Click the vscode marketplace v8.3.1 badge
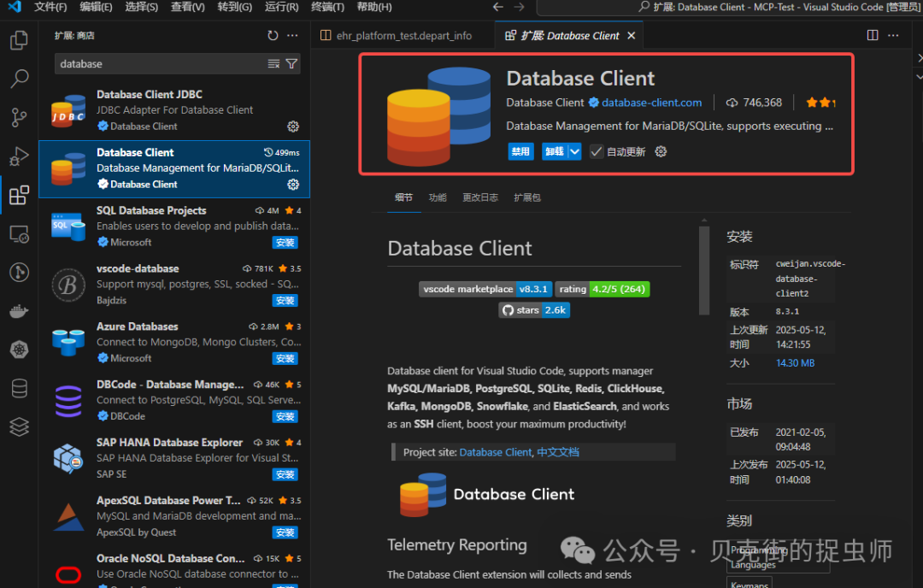Screen dimensions: 923x588 tap(485, 289)
